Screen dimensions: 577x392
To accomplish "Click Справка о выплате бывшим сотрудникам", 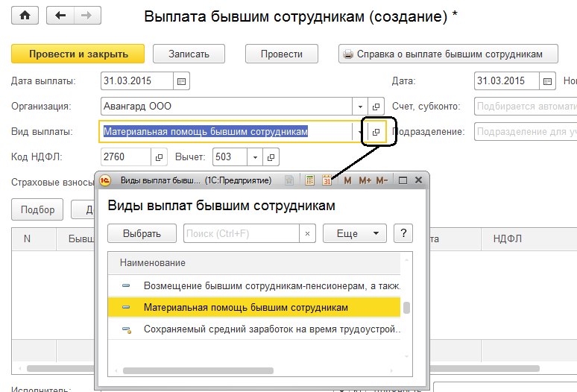I will point(450,54).
